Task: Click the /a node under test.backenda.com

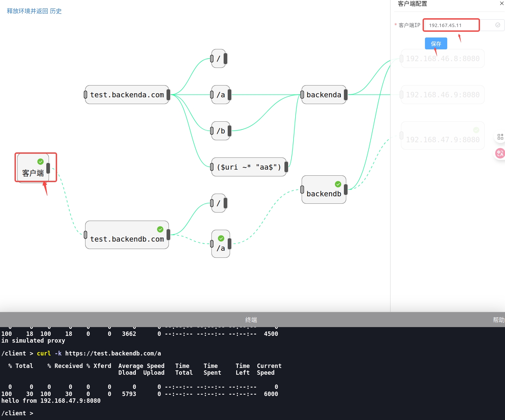Action: click(221, 95)
